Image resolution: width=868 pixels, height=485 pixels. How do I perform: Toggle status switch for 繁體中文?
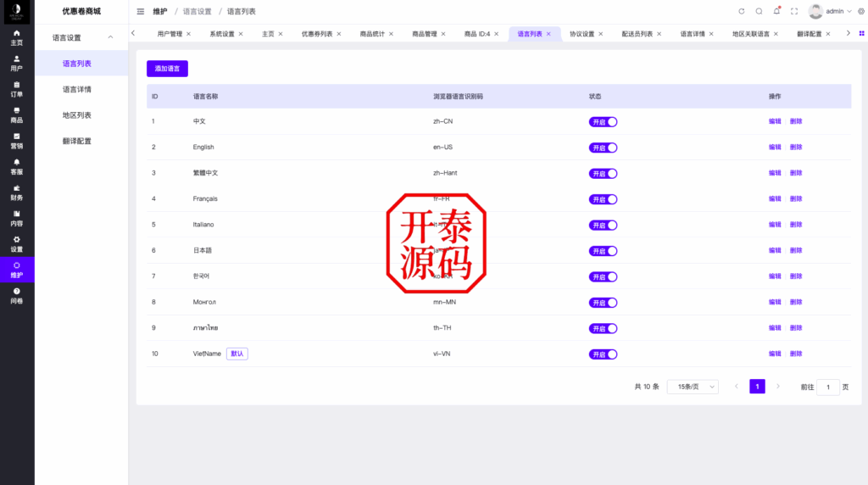point(603,173)
